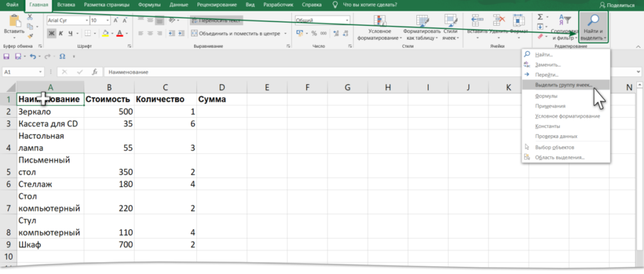This screenshot has width=644, height=274.
Task: Toggle underline Ч formatting
Action: (x=70, y=33)
